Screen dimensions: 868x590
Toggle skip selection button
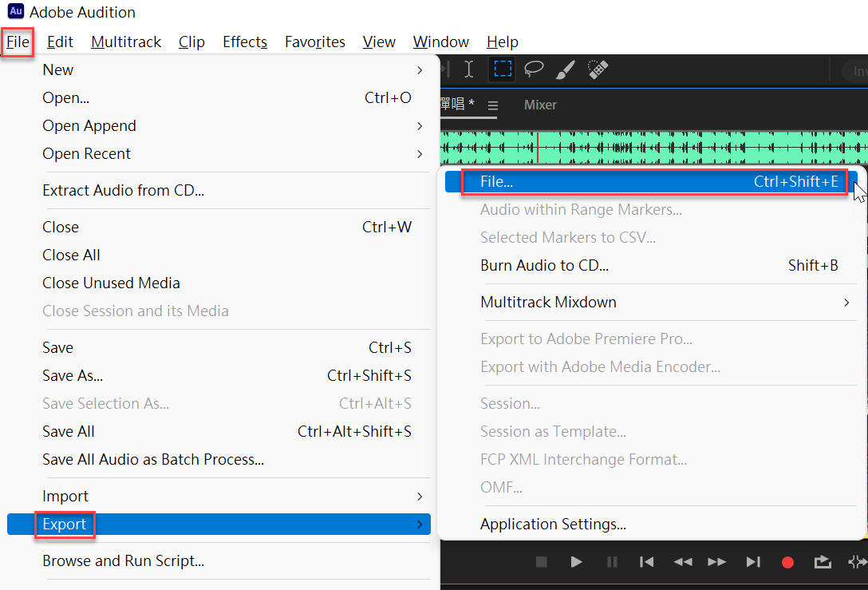coord(858,562)
